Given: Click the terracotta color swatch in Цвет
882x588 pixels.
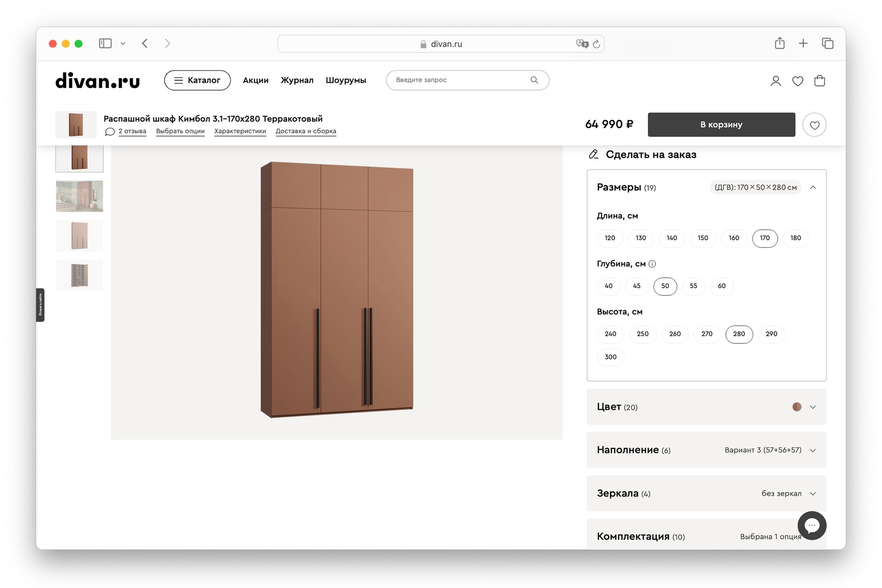Looking at the screenshot, I should click(797, 407).
